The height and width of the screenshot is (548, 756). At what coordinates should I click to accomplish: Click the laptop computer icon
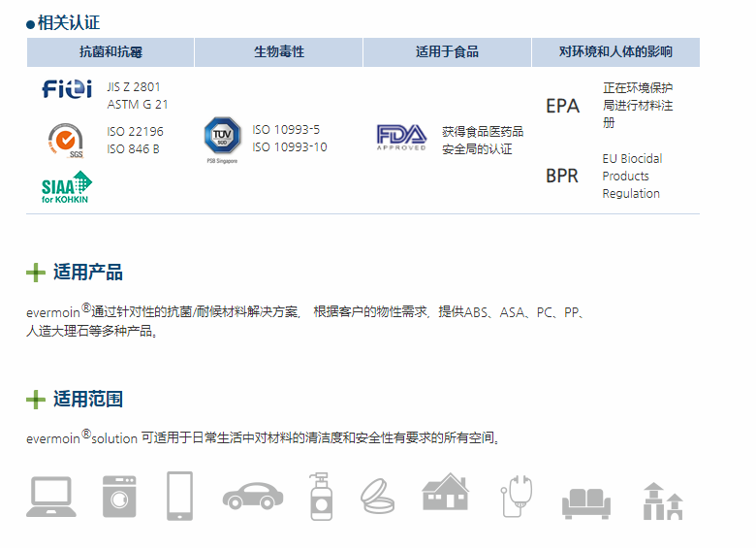click(x=50, y=497)
